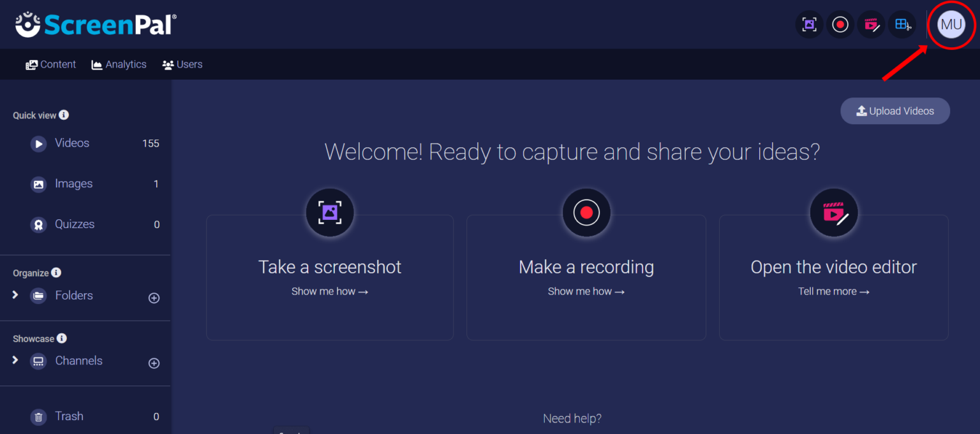The width and height of the screenshot is (980, 434).
Task: Click the Quizzes ribbon icon
Action: [39, 225]
